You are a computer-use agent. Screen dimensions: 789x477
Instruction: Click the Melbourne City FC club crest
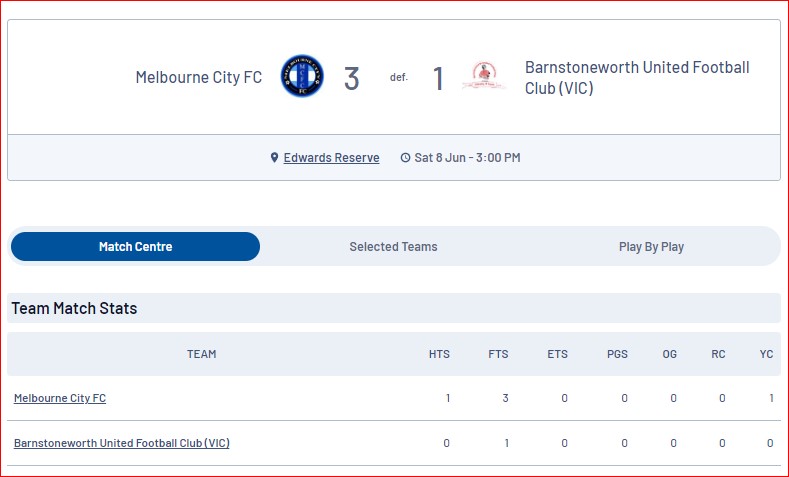click(x=302, y=76)
